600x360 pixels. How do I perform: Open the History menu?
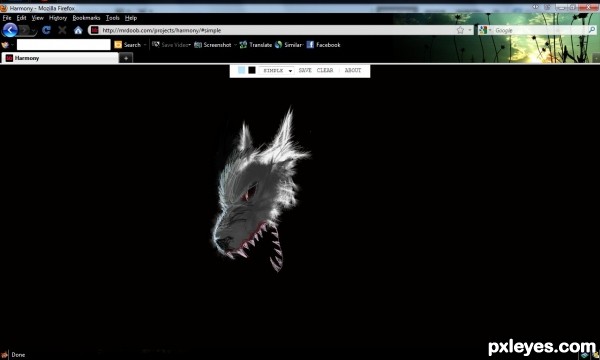pos(58,18)
